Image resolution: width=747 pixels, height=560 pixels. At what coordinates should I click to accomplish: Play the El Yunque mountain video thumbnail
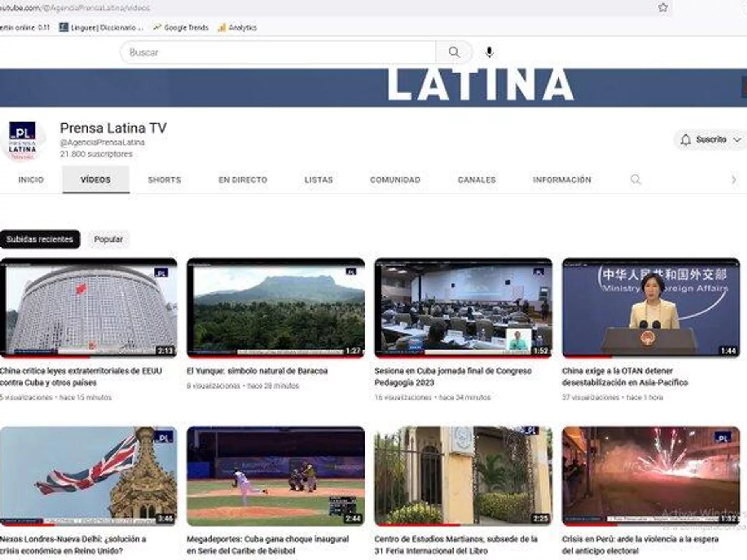[x=275, y=308]
